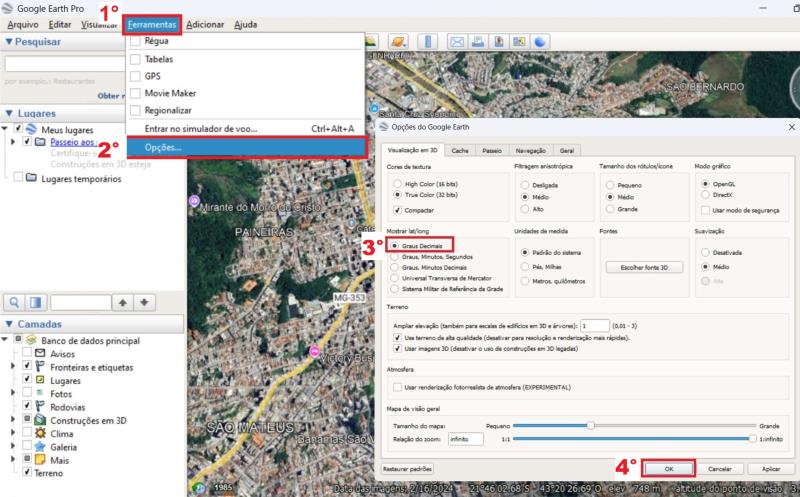Click the purple Mirante do Morro do Cristo marker
Screen dimensions: 800x497
[194, 201]
